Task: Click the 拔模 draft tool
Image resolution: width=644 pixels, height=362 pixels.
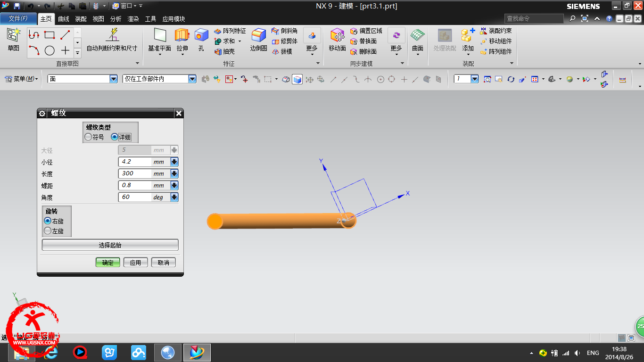Action: 282,51
